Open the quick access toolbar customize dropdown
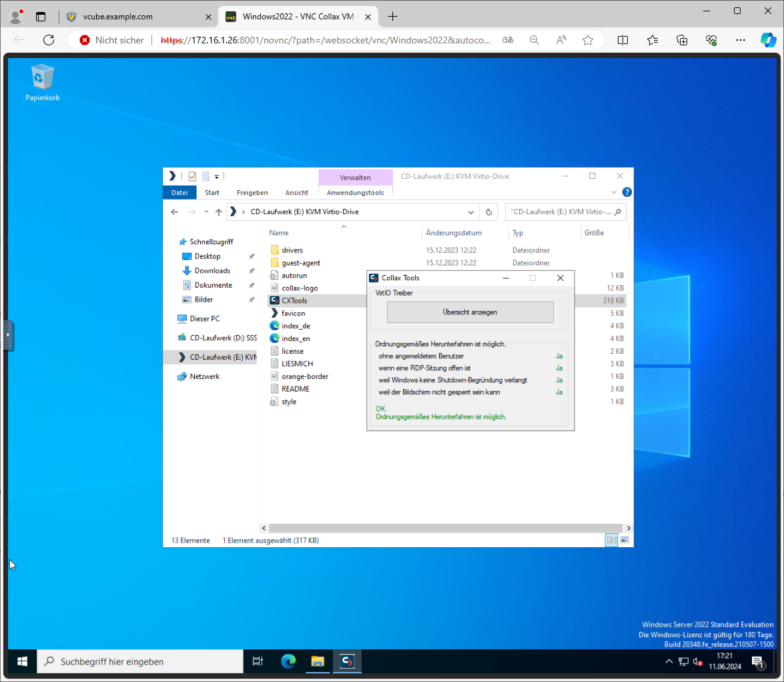Image resolution: width=784 pixels, height=682 pixels. 216,176
